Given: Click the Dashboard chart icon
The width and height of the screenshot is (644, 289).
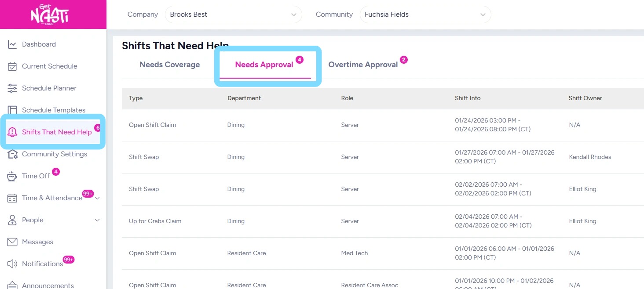Looking at the screenshot, I should (12, 44).
